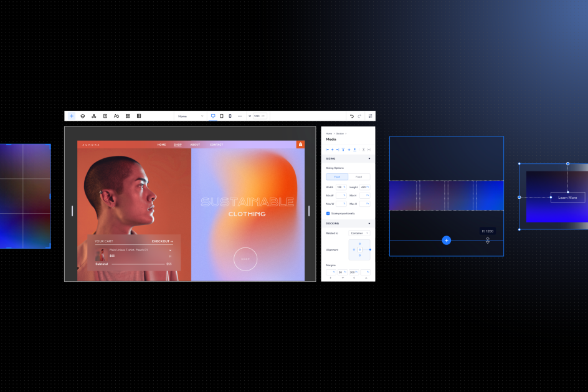Screen dimensions: 588x392
Task: Select the Fixed sizing option
Action: [x=359, y=177]
